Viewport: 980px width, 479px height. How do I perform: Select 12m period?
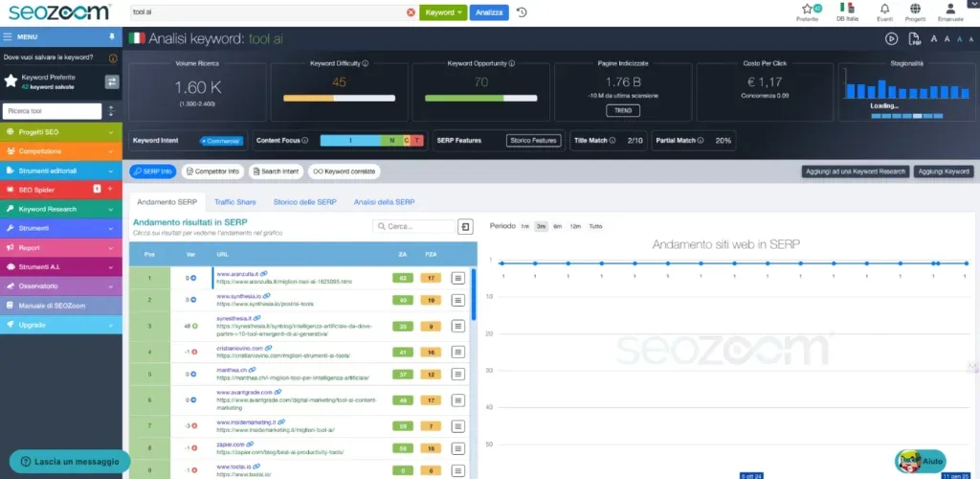[575, 226]
